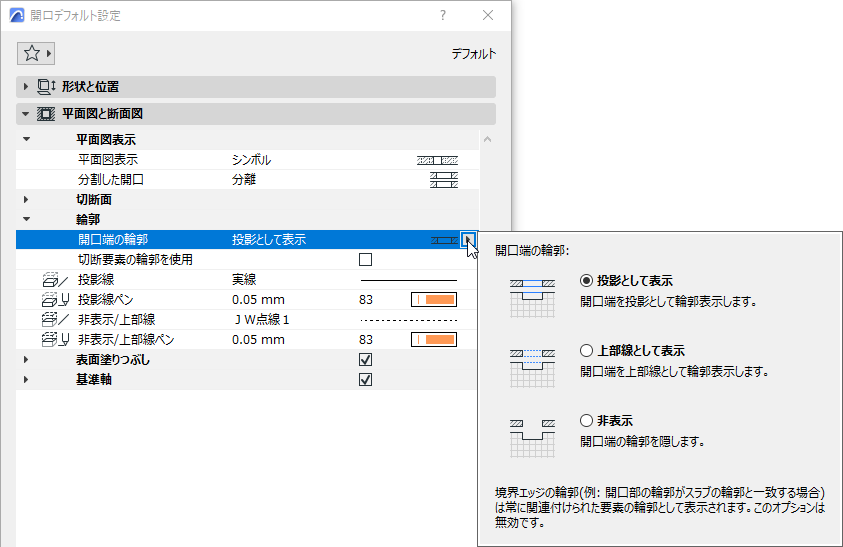Click the 投影線ペン orange color swatch
This screenshot has height=547, width=843.
(434, 300)
